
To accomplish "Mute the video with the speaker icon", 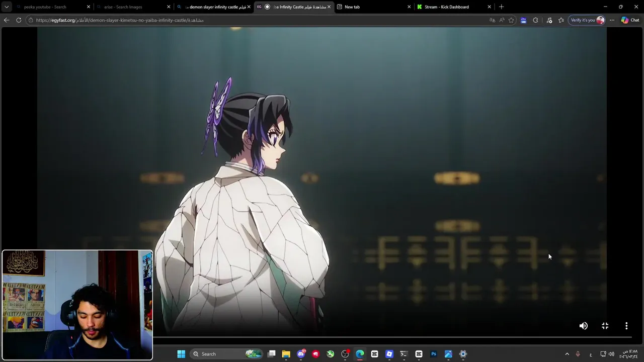I will click(583, 326).
